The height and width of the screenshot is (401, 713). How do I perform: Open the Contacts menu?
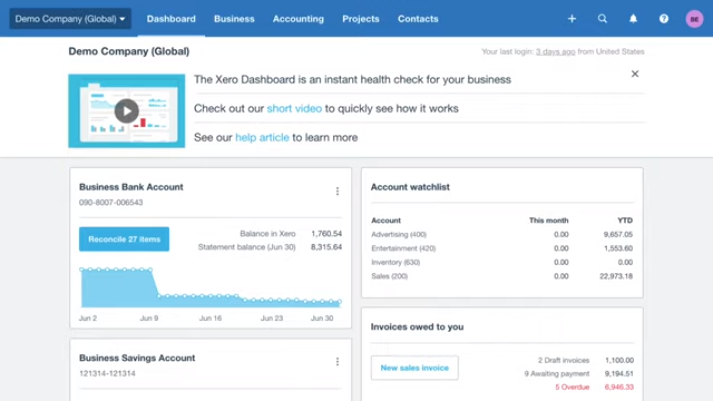(x=418, y=19)
